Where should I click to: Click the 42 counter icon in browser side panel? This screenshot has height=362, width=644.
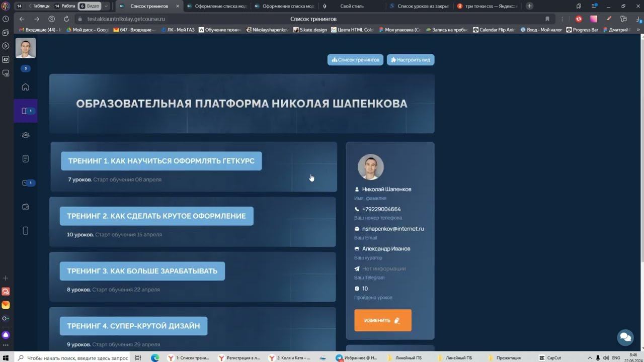tap(6, 59)
